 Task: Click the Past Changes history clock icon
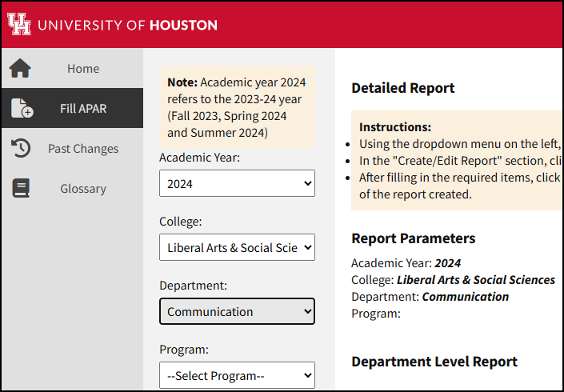21,149
